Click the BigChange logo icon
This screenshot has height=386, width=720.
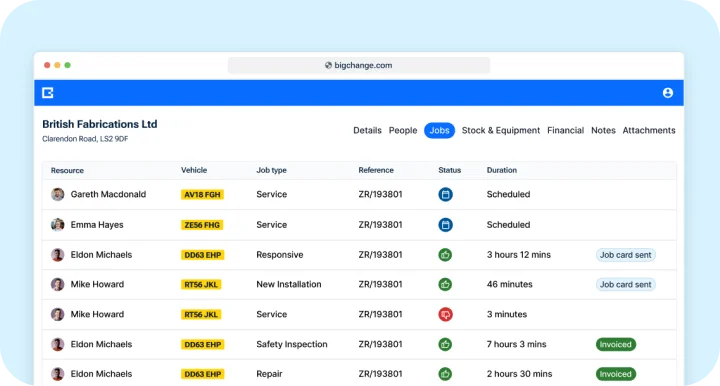(48, 93)
